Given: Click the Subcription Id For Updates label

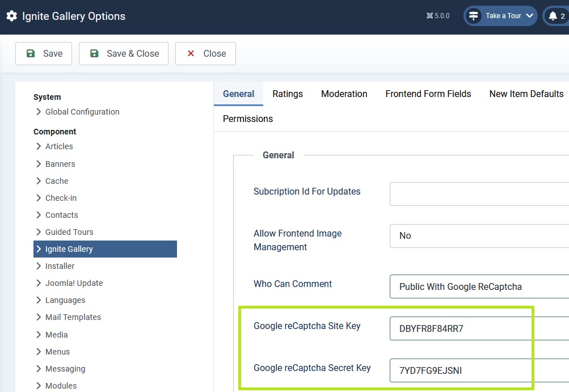Looking at the screenshot, I should click(307, 192).
